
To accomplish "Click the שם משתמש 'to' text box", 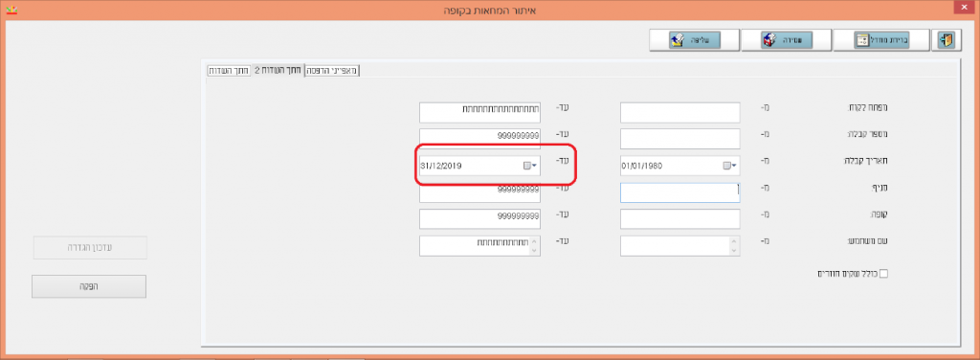I will pos(480,246).
